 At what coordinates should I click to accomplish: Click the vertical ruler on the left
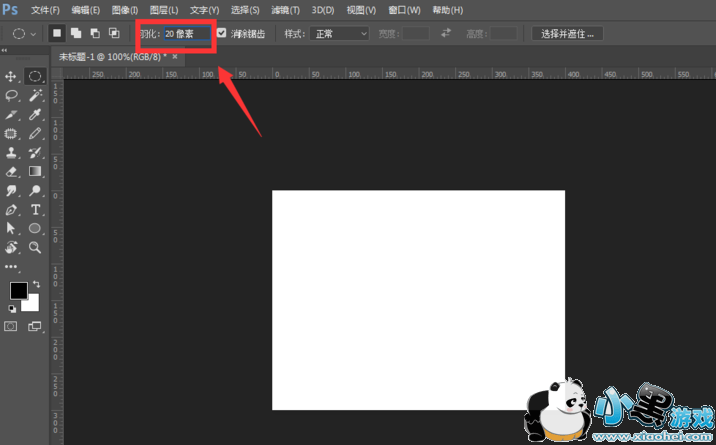57,262
